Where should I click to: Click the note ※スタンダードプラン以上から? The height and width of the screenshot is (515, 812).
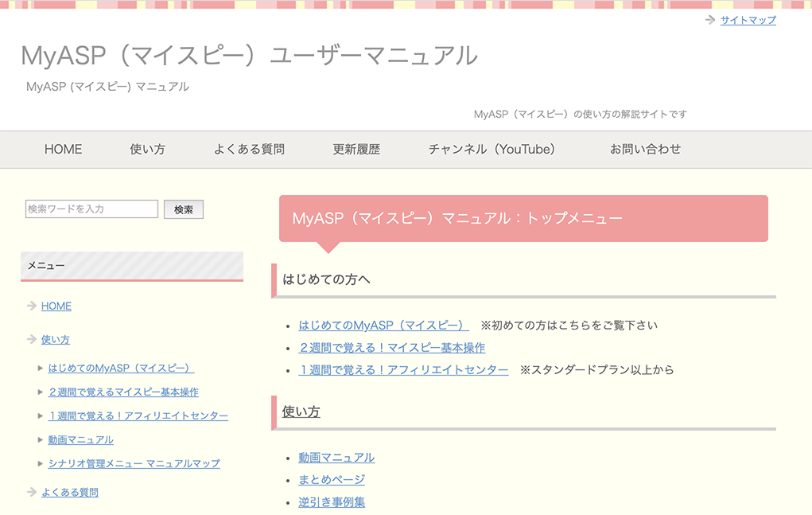point(596,370)
